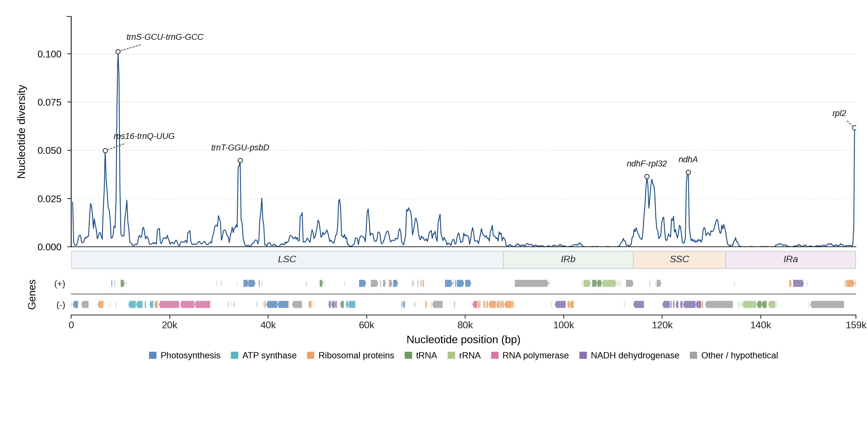Click the tRNA legend swatch
This screenshot has width=868, height=422.
pos(408,355)
